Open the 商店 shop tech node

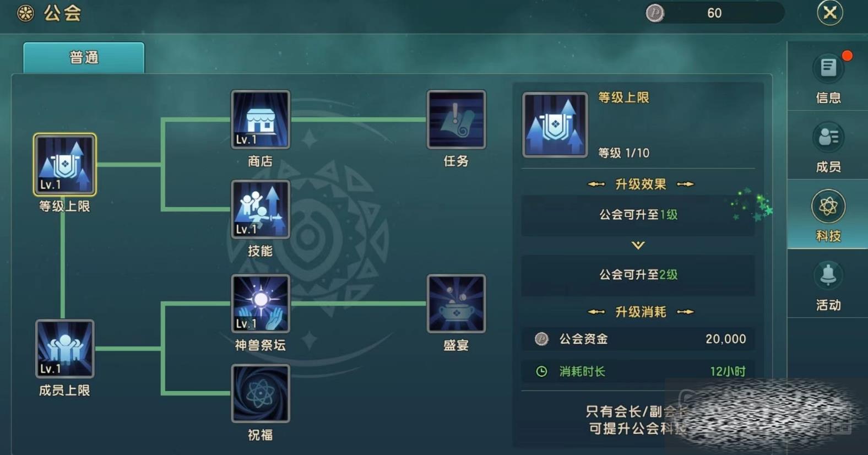261,120
